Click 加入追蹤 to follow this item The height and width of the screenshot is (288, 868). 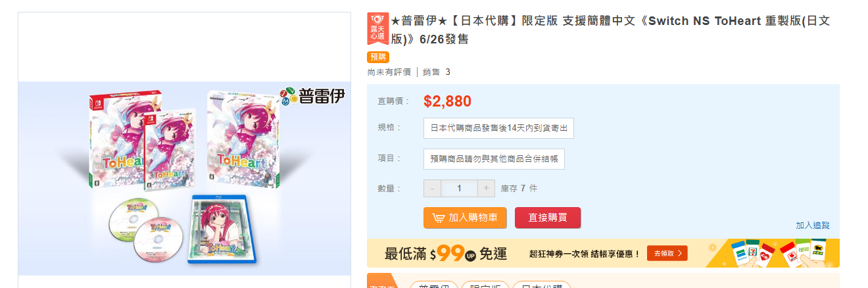click(813, 225)
